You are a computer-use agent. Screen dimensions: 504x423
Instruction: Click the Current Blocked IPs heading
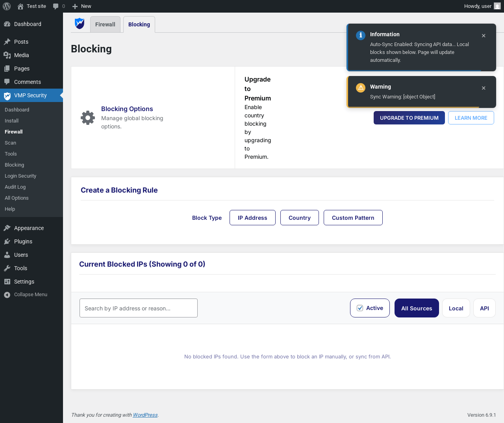coord(142,264)
